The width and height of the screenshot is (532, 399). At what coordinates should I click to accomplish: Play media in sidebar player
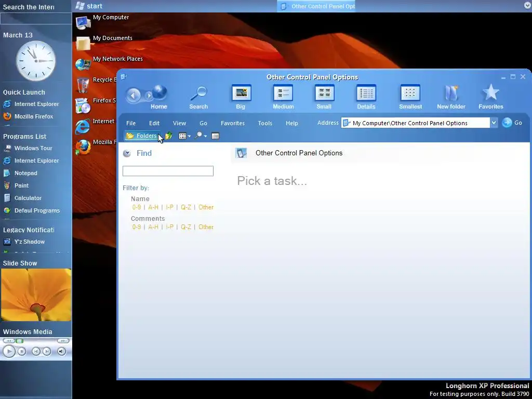pyautogui.click(x=9, y=352)
